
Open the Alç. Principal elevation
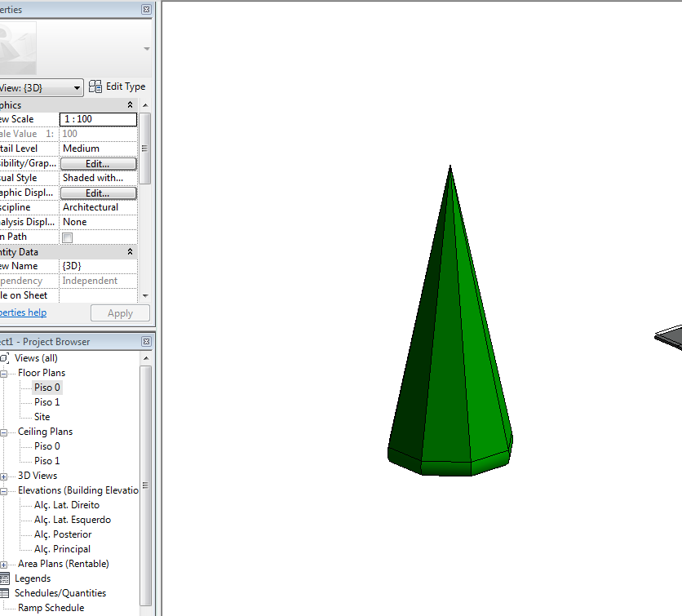coord(63,549)
